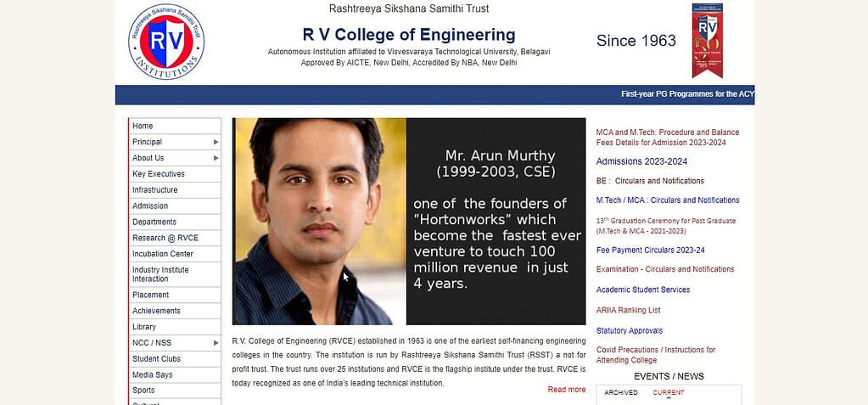Click the Arun Murthy alumni photo
The width and height of the screenshot is (868, 405).
(x=319, y=221)
